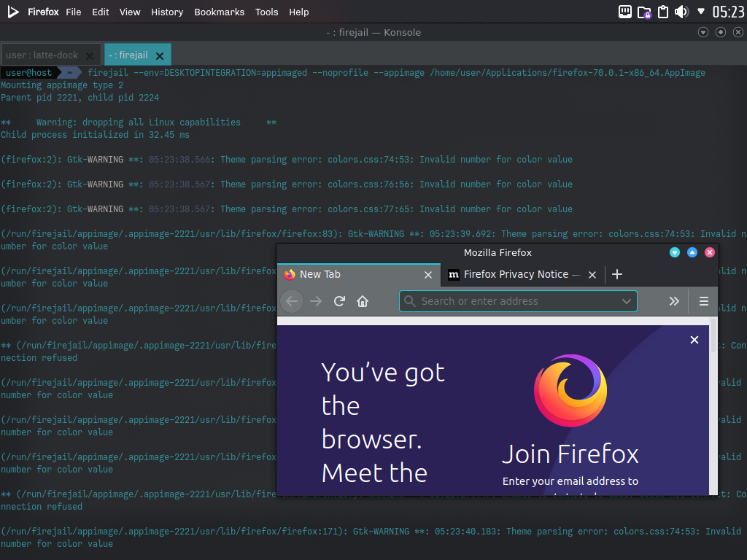This screenshot has width=747, height=560.
Task: Expand the overflow chevron in Firefox toolbar
Action: point(673,301)
